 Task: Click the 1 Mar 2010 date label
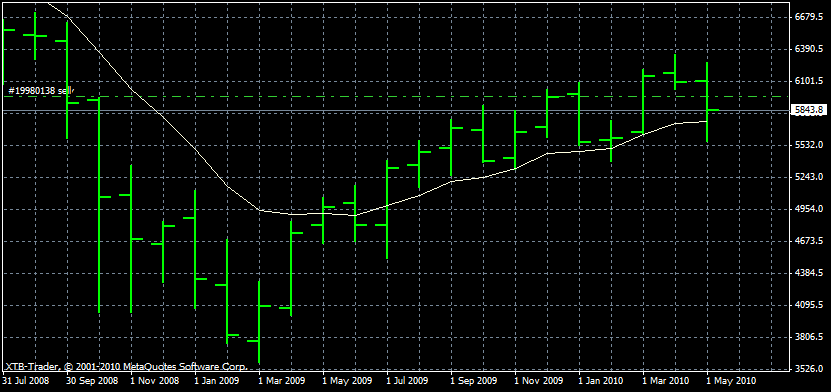(667, 381)
